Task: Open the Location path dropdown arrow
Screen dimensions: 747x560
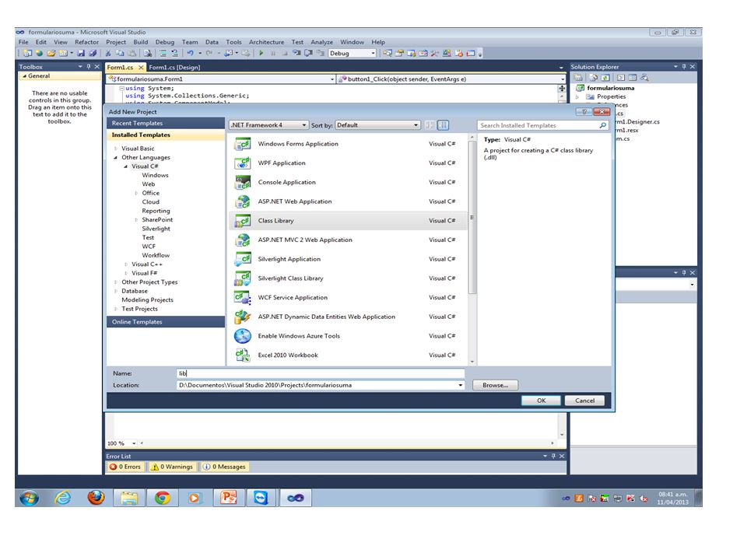Action: pos(460,385)
